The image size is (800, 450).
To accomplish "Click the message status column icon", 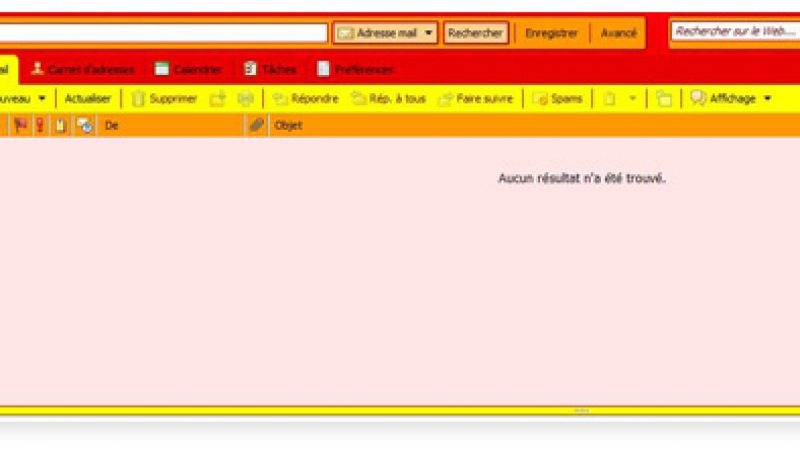I will [x=85, y=126].
